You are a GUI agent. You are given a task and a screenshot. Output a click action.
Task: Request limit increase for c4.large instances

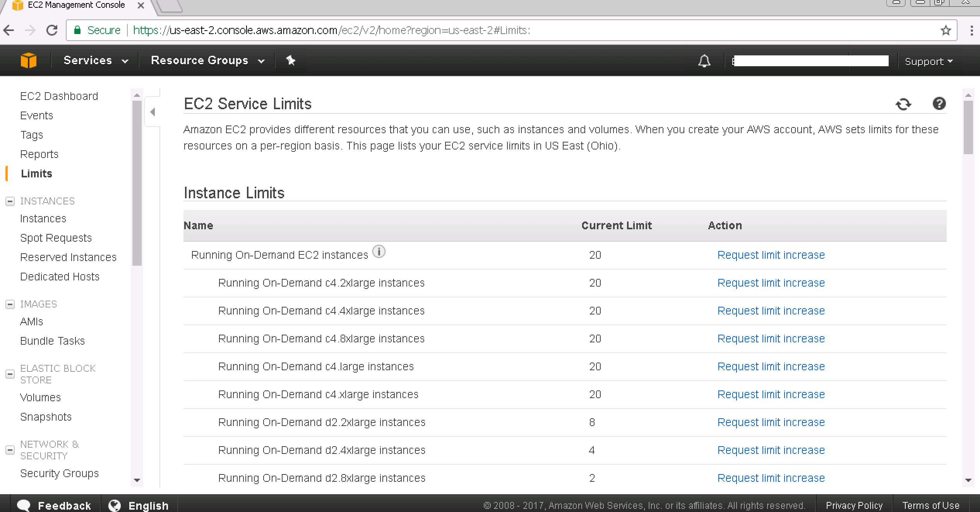pos(771,366)
